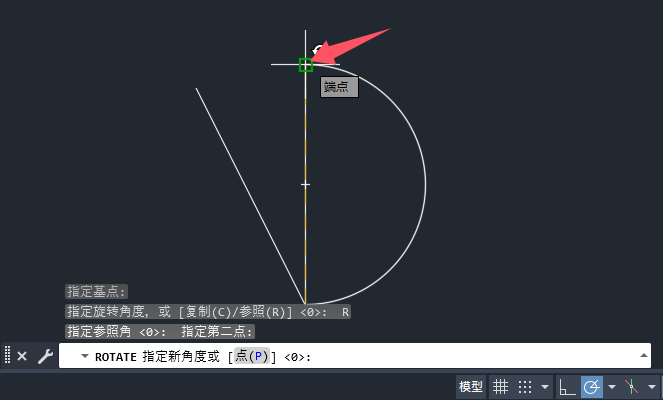Switch to 模型 model space button
The image size is (663, 400).
[471, 386]
